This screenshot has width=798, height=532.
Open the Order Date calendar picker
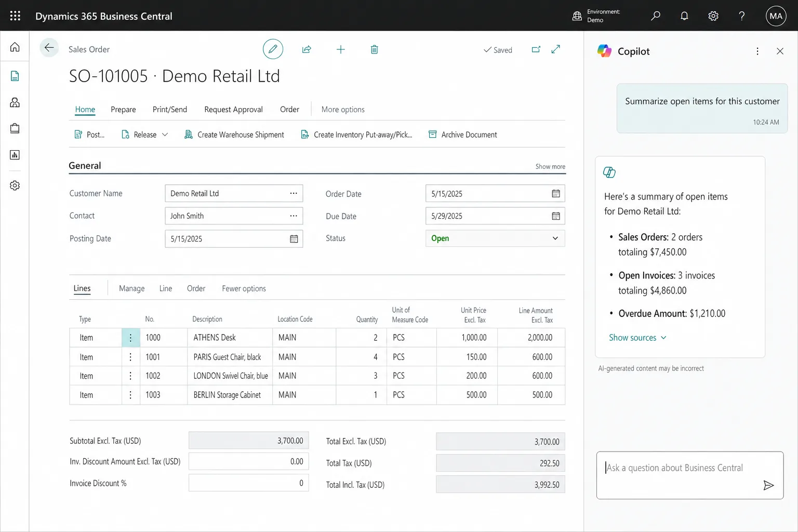point(556,193)
